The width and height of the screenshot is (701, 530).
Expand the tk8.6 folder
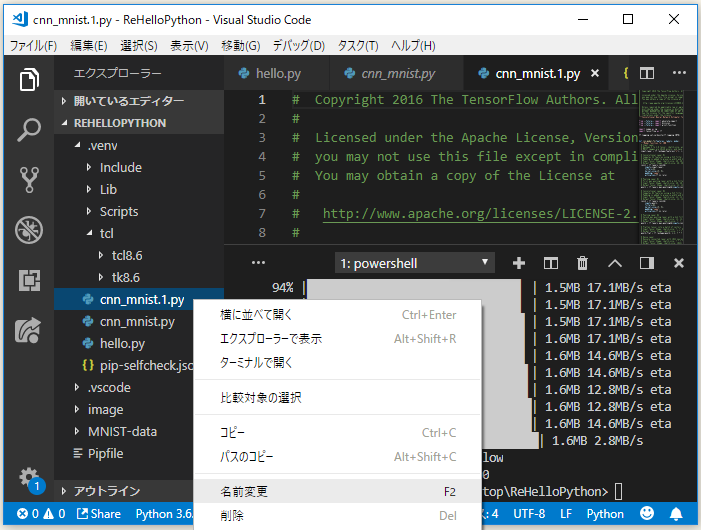coord(139,278)
